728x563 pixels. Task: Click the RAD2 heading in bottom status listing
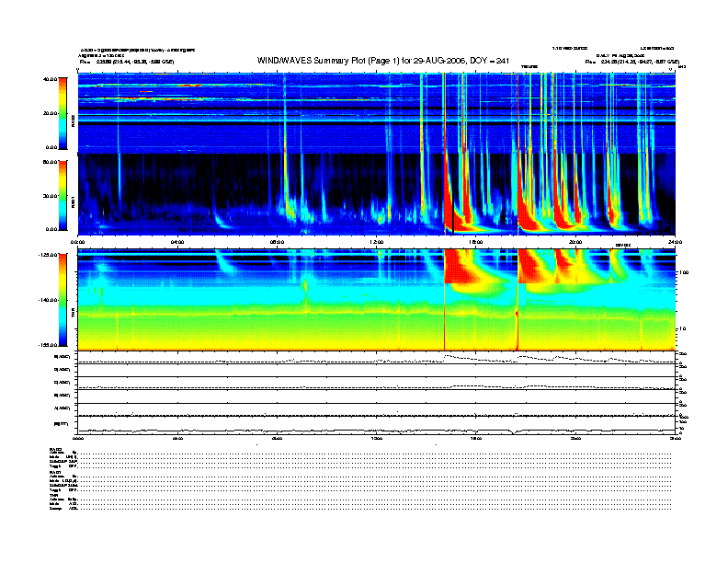pyautogui.click(x=56, y=450)
